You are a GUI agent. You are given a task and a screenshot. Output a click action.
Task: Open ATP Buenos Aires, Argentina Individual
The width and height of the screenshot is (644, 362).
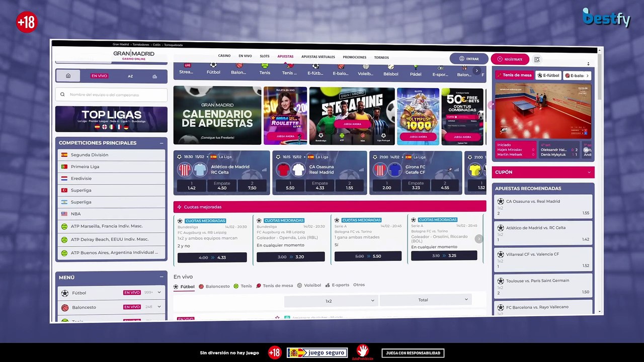(111, 252)
